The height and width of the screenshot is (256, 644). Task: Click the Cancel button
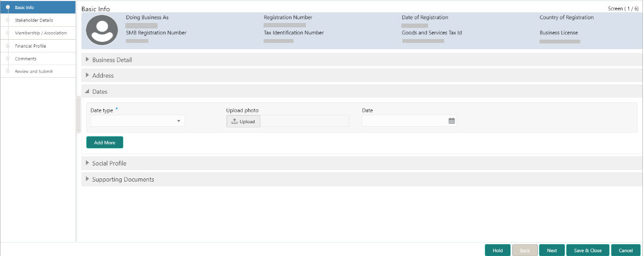tap(626, 250)
